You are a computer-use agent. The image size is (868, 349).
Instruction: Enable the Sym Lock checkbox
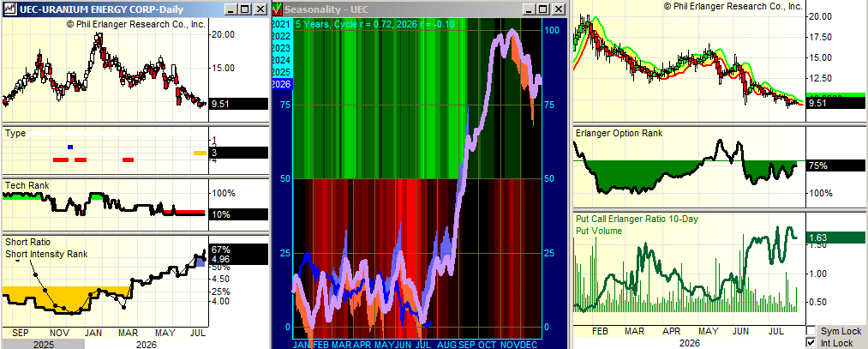tap(811, 331)
